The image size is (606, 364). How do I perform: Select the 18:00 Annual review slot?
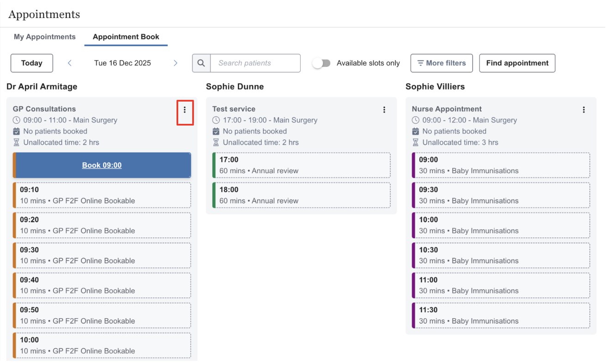click(301, 195)
